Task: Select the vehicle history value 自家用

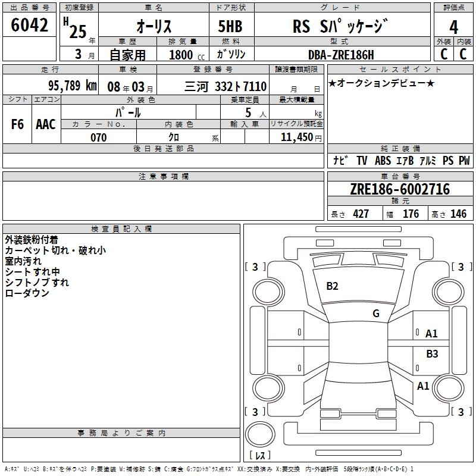Action: click(x=127, y=55)
